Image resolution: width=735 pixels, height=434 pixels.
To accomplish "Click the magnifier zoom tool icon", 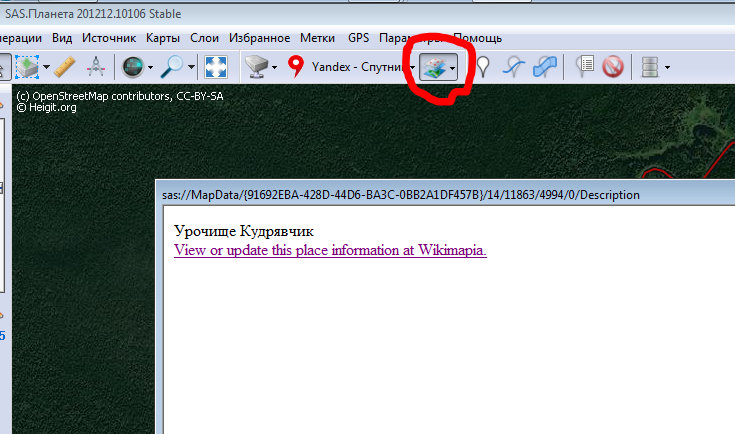I will (x=172, y=67).
